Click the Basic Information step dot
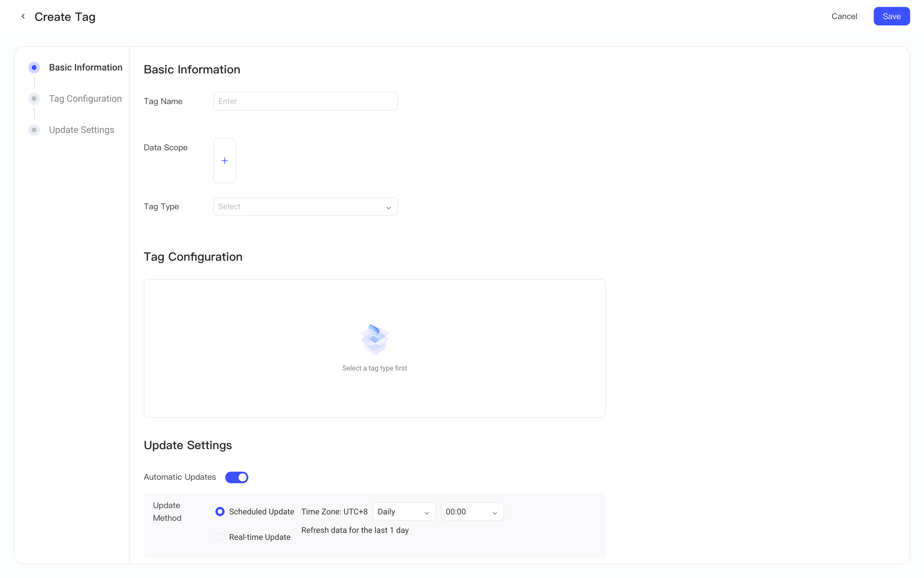This screenshot has height=578, width=924. coord(34,68)
